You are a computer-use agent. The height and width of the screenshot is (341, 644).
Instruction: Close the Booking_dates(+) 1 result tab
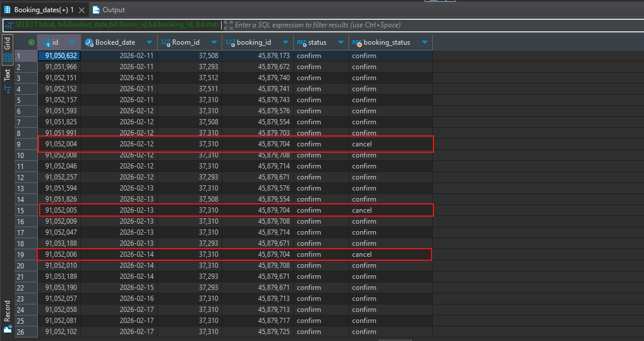(81, 10)
